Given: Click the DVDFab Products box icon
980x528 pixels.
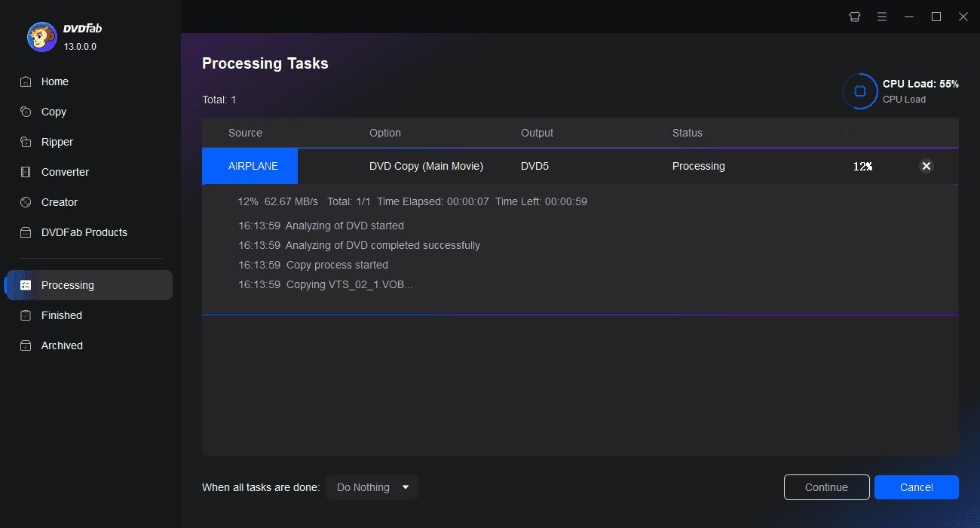Looking at the screenshot, I should click(26, 232).
